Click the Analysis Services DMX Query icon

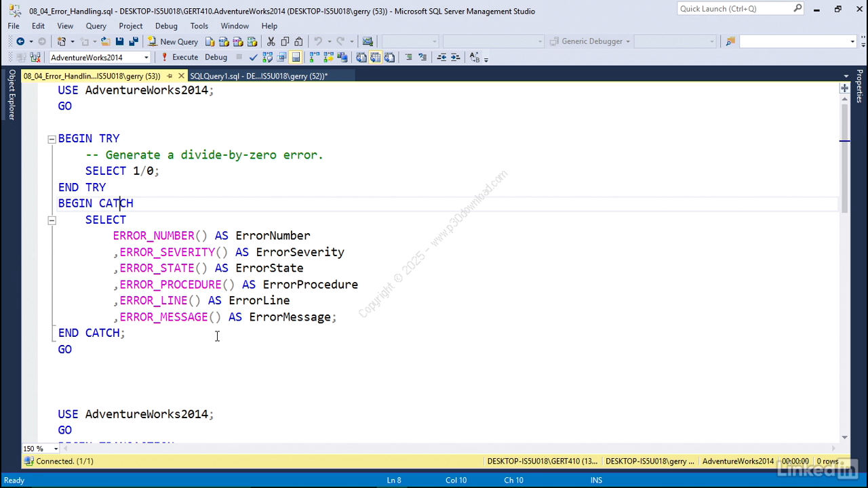(237, 41)
